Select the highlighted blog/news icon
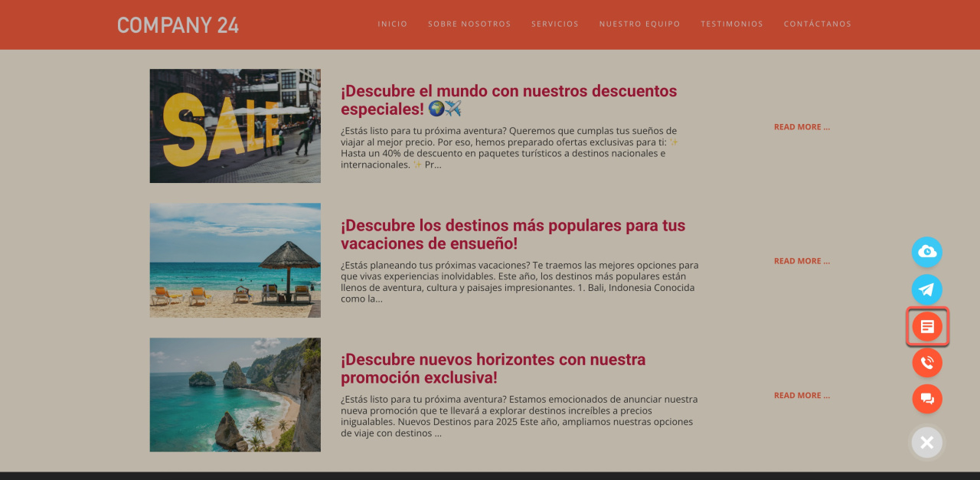The image size is (980, 480). (927, 326)
